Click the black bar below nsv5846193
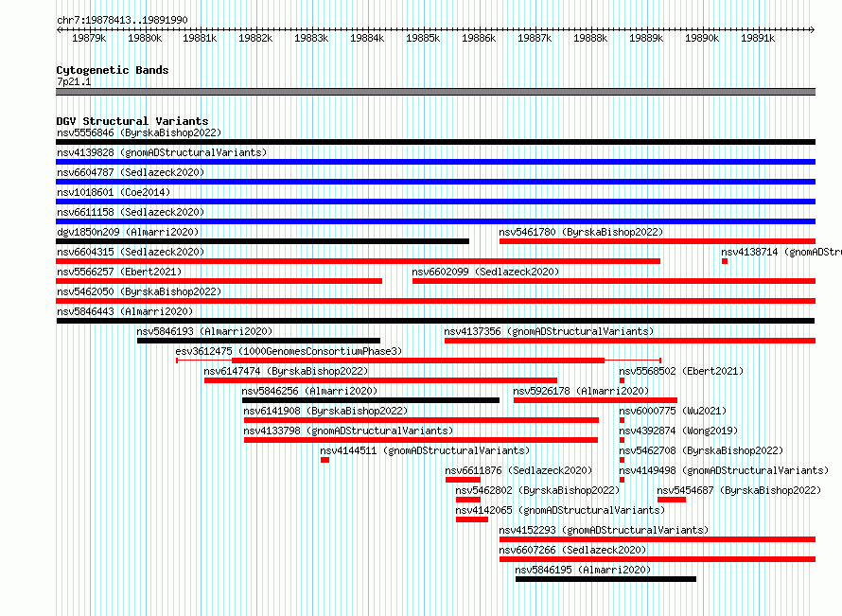The height and width of the screenshot is (616, 842). [x=258, y=341]
